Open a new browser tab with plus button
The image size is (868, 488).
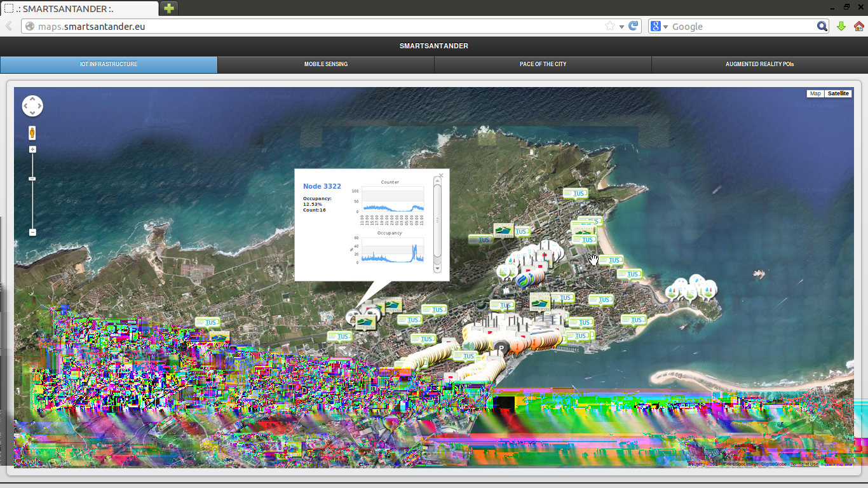[169, 8]
